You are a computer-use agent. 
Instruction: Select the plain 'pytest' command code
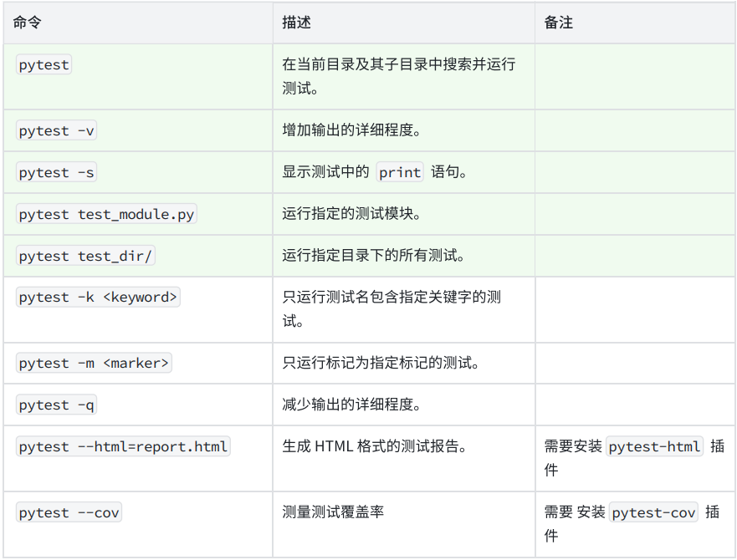click(x=44, y=65)
